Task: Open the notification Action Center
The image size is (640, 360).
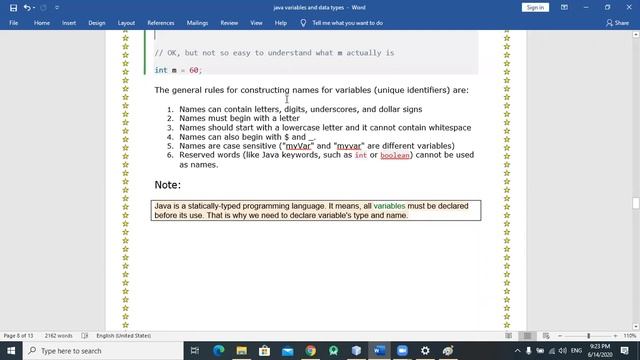Action: [624, 351]
